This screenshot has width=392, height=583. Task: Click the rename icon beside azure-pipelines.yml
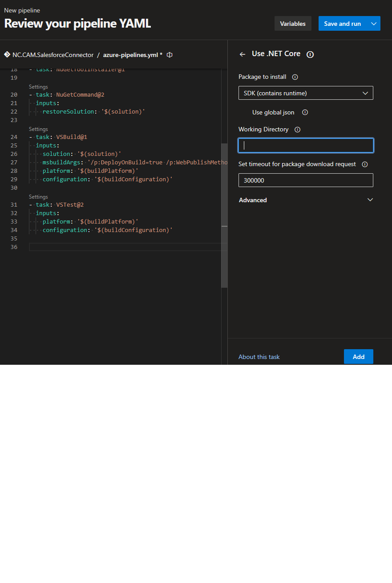pos(170,55)
